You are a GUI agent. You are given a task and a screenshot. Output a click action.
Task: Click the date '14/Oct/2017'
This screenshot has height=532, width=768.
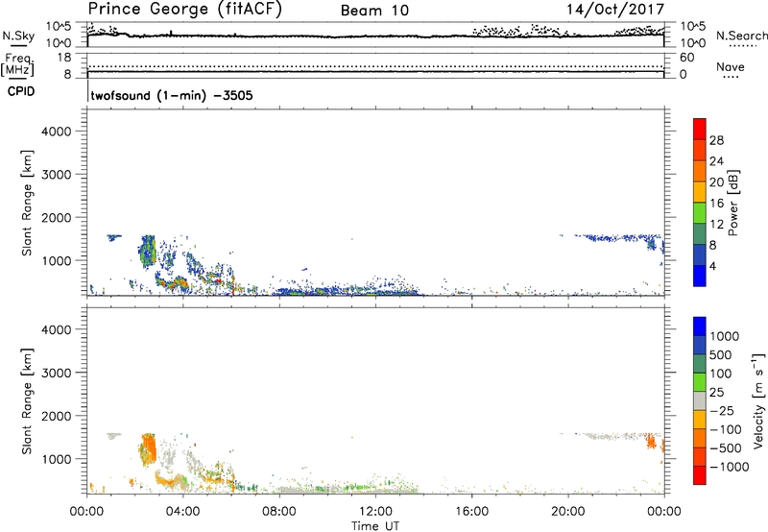[x=615, y=10]
